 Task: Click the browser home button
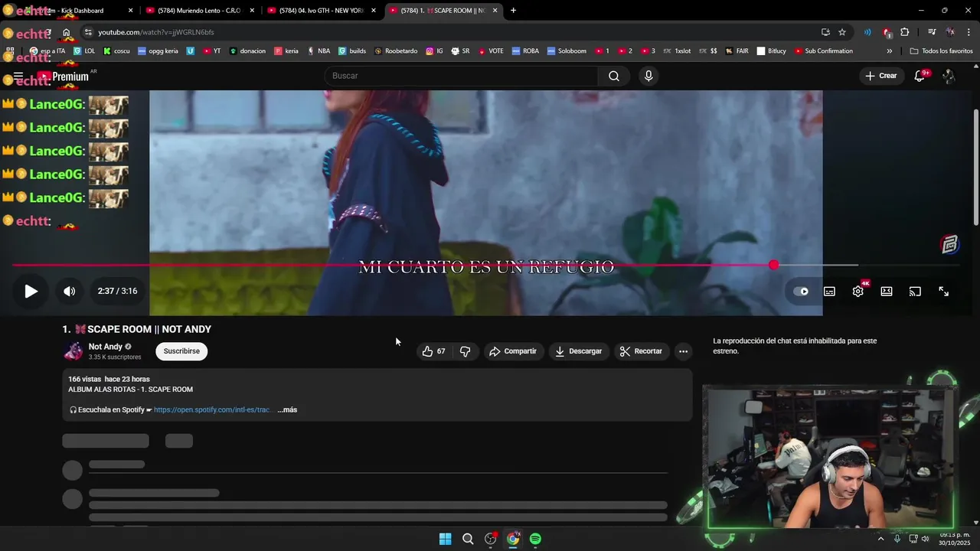(67, 32)
